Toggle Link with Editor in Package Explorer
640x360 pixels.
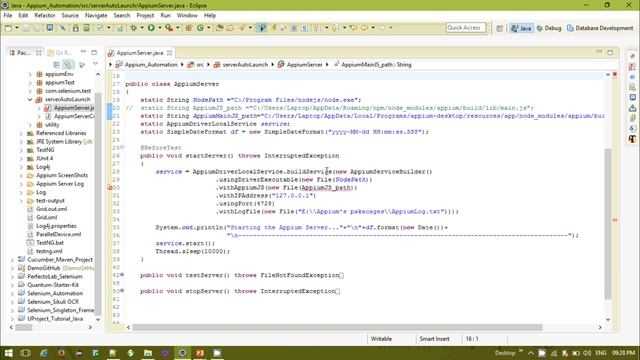(x=69, y=65)
